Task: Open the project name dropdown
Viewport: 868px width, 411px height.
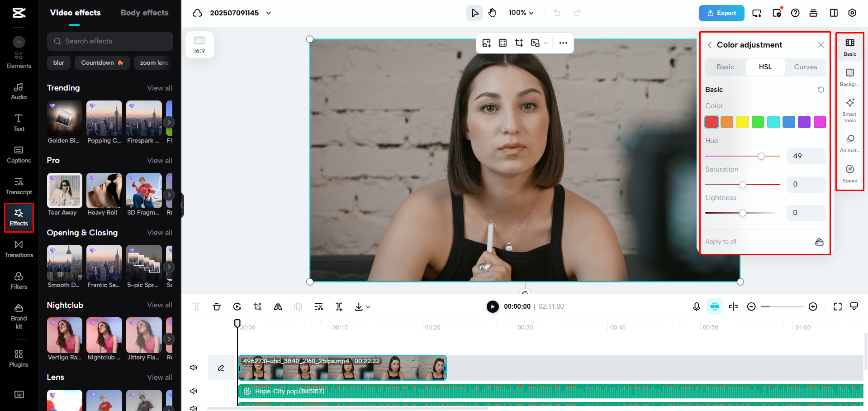Action: 268,13
